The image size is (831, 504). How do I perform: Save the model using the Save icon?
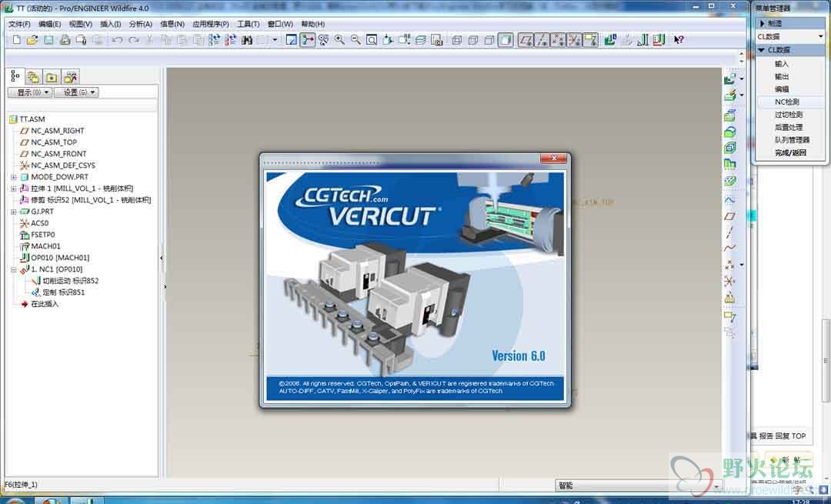[x=48, y=40]
